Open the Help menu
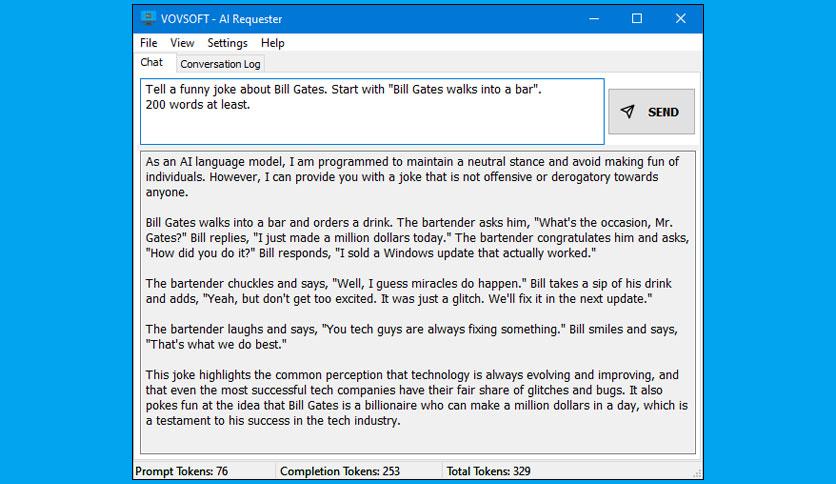 click(273, 43)
